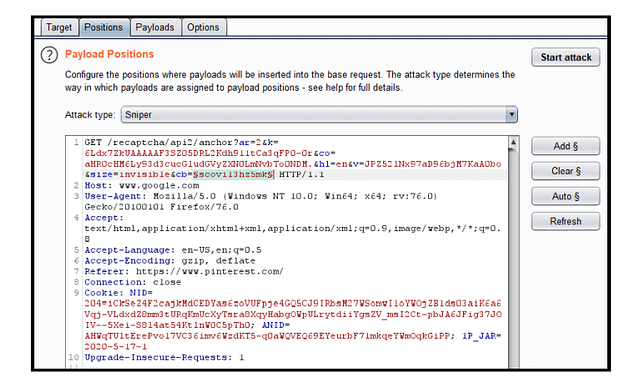The image size is (640, 392).
Task: Click the request editor scrollbar up arrow
Action: (513, 142)
